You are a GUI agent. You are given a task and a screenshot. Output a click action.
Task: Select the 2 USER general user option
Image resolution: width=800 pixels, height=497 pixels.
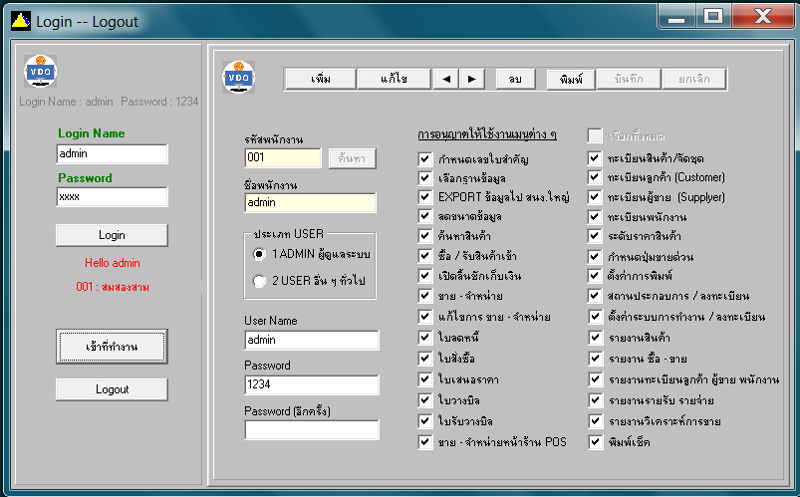pyautogui.click(x=260, y=281)
